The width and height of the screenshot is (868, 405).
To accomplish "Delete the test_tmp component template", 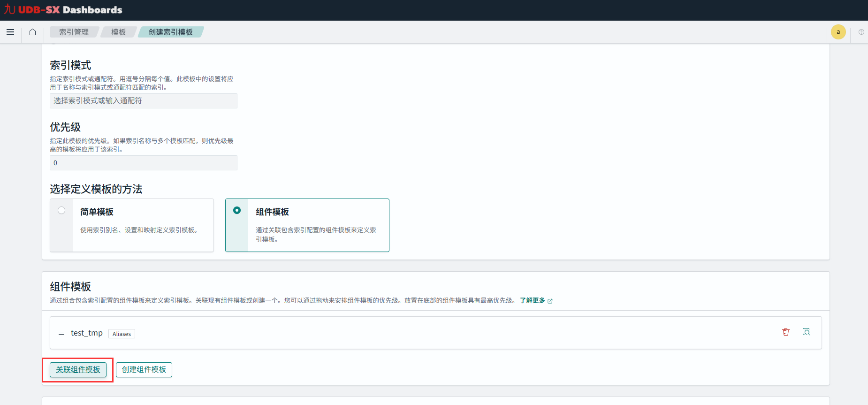I will coord(786,332).
